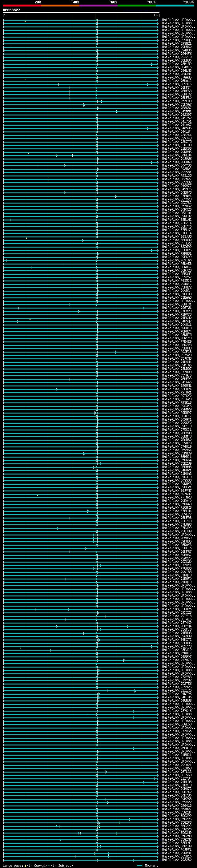Screen dimensions: 197x868
Task: Open hit UniRef100_Q84LN3
Action: tap(176, 71)
